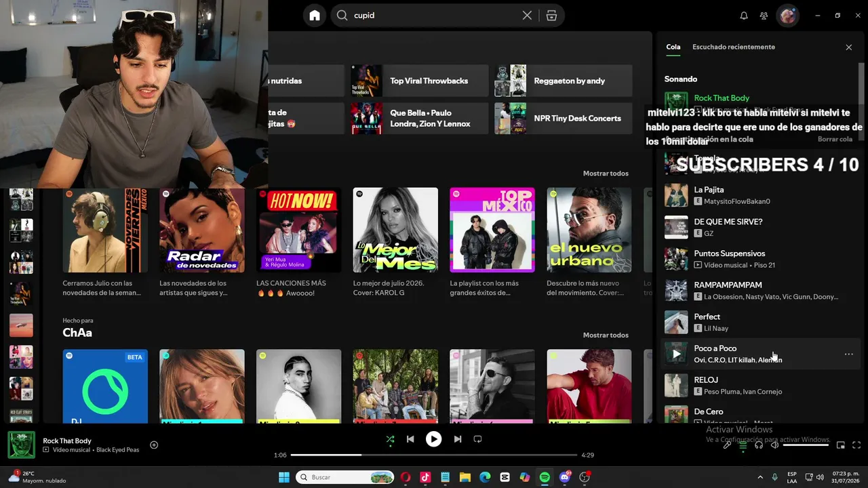Open Que Bella - Paulo Londra shortcut
The width and height of the screenshot is (868, 488).
point(419,118)
